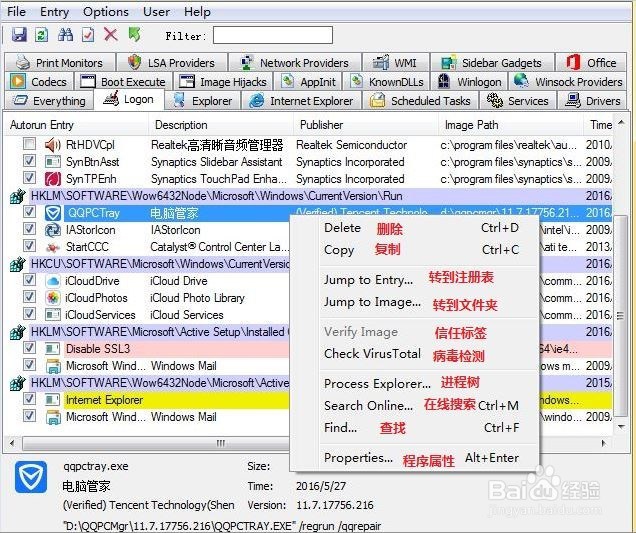
Task: Click inside the Filter text field
Action: 273,35
